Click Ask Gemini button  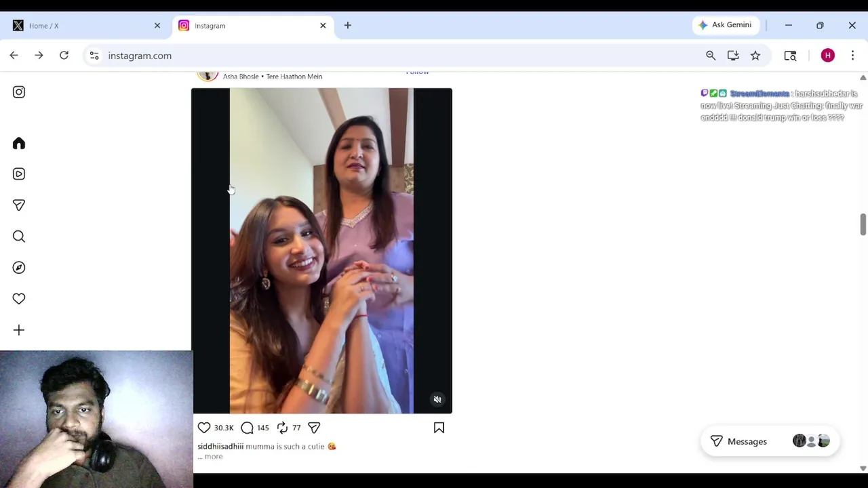coord(725,25)
